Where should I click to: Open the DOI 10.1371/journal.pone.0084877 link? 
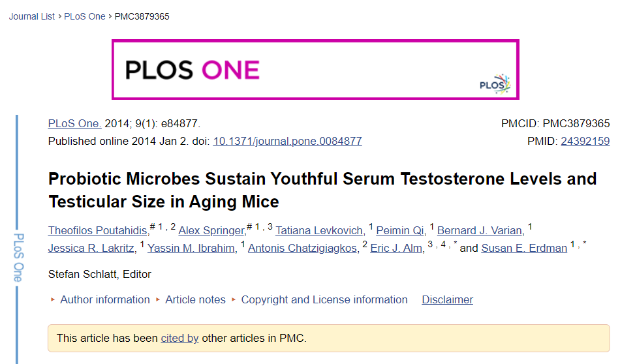click(287, 141)
